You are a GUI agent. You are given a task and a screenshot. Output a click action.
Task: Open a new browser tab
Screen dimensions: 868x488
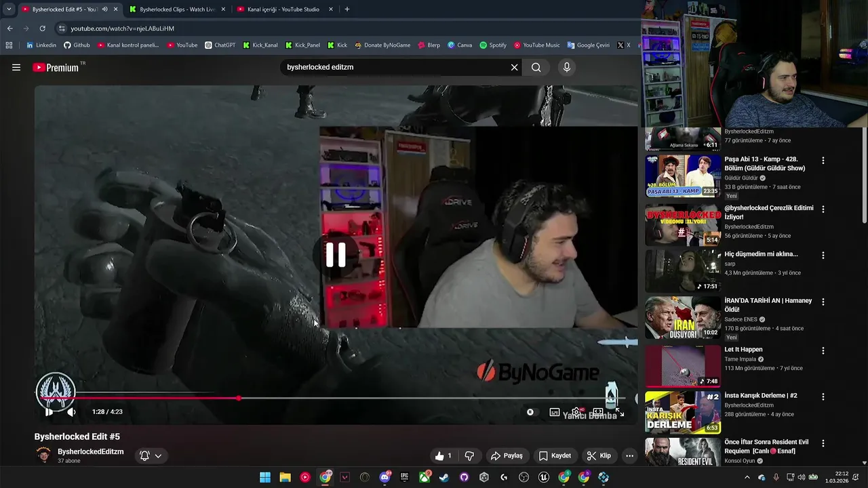point(347,9)
